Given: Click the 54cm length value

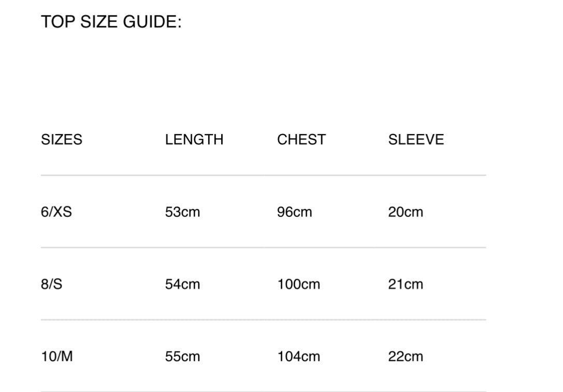Looking at the screenshot, I should [x=182, y=284].
